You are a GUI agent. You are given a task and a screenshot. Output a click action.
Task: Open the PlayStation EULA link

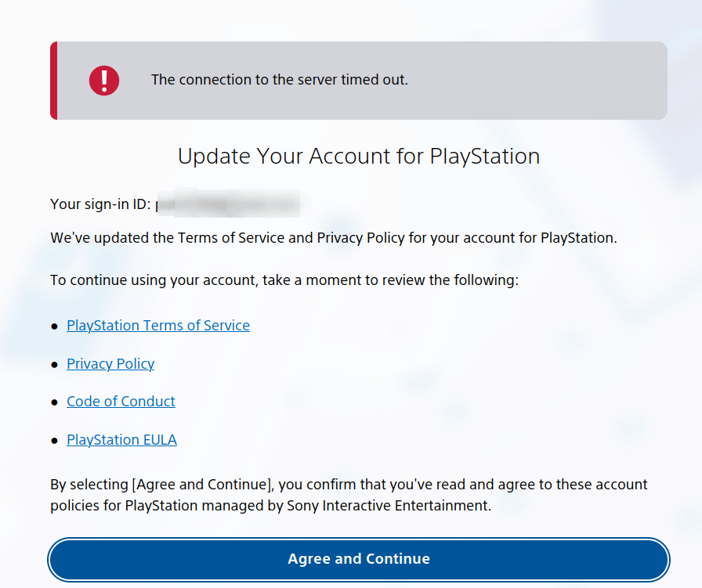coord(121,440)
